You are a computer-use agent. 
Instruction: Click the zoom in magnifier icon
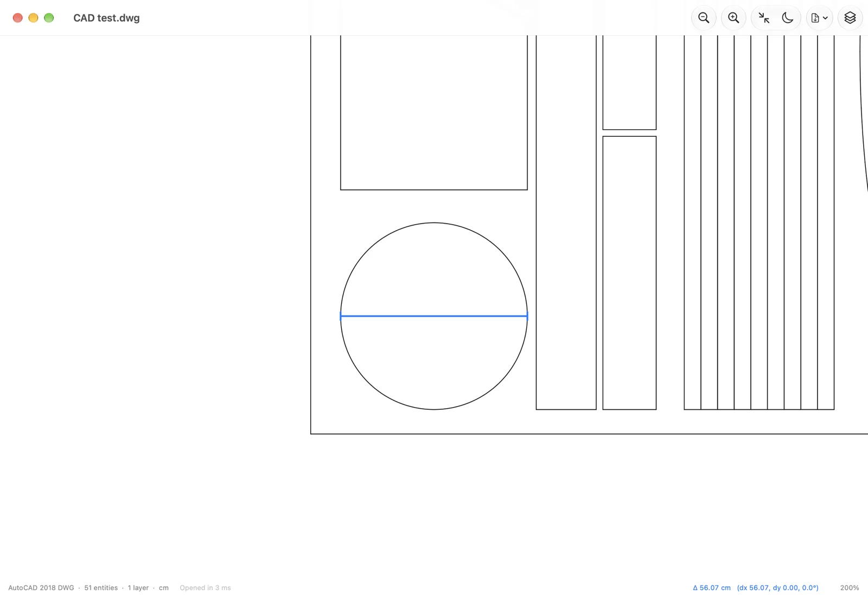click(x=733, y=18)
